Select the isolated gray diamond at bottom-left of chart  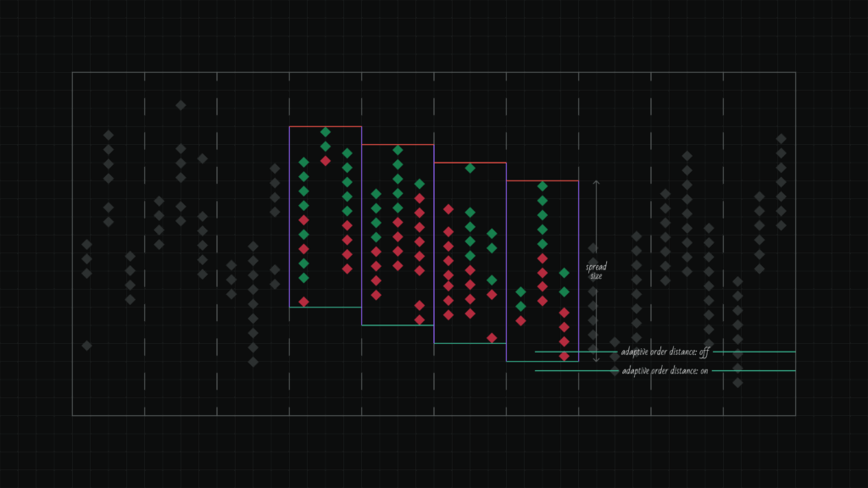coord(86,345)
